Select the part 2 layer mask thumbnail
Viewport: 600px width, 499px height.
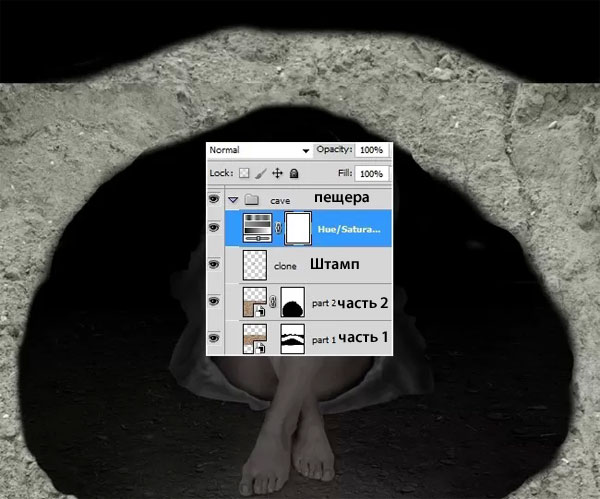293,302
